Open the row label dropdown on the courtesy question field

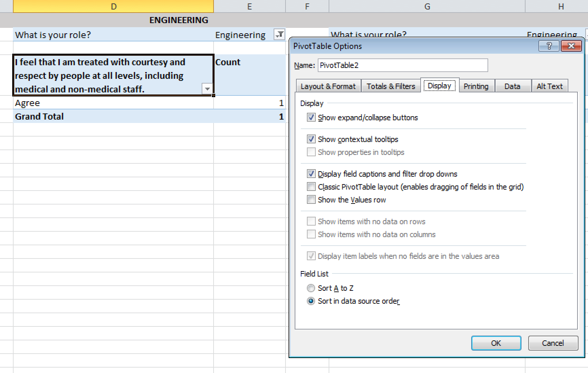206,89
